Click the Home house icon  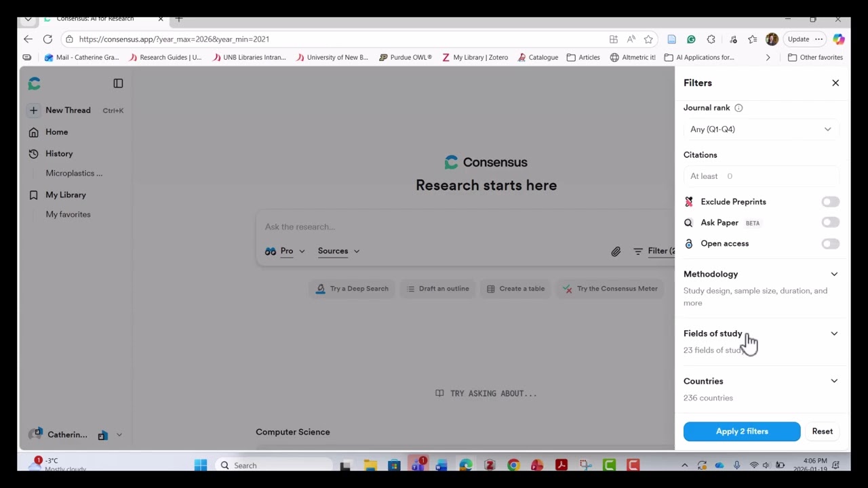pos(33,132)
